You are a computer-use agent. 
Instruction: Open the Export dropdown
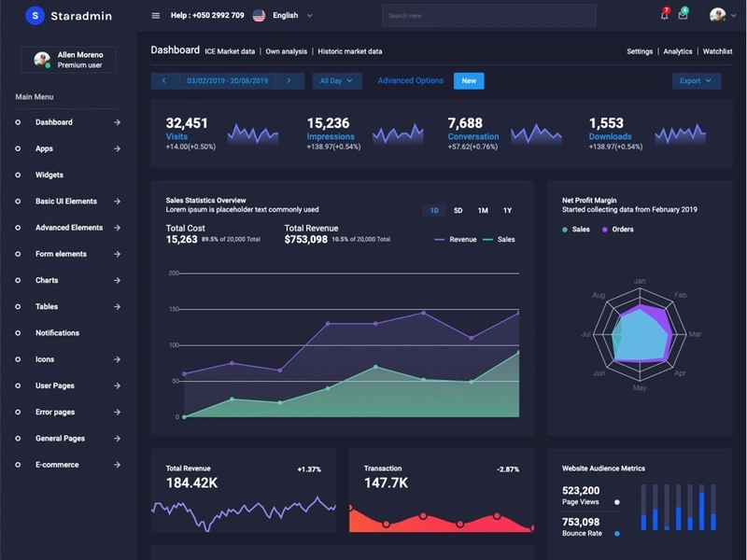[x=696, y=81]
